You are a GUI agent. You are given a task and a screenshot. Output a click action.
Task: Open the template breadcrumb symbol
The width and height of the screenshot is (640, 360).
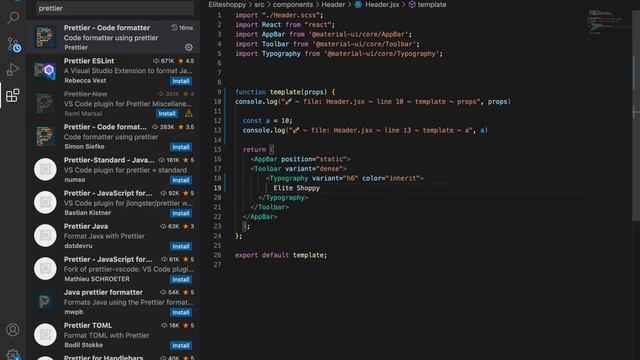432,4
